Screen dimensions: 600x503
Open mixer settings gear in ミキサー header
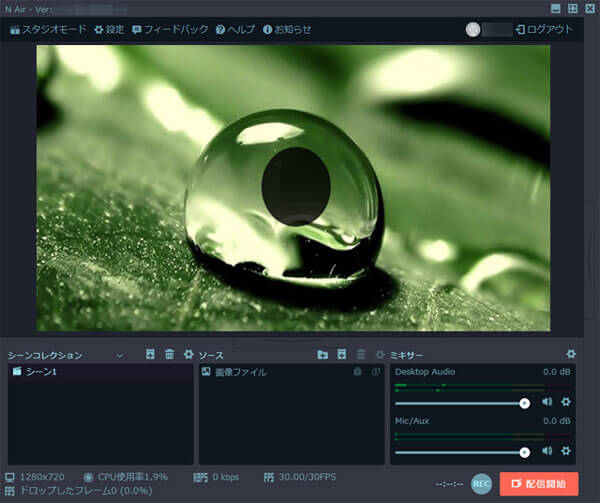point(571,355)
